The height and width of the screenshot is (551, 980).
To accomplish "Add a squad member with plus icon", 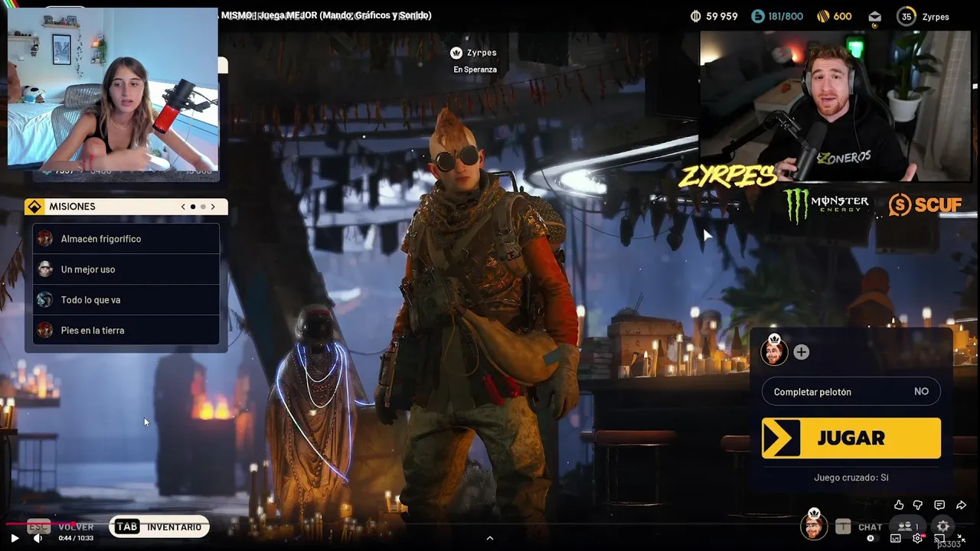I will (801, 352).
